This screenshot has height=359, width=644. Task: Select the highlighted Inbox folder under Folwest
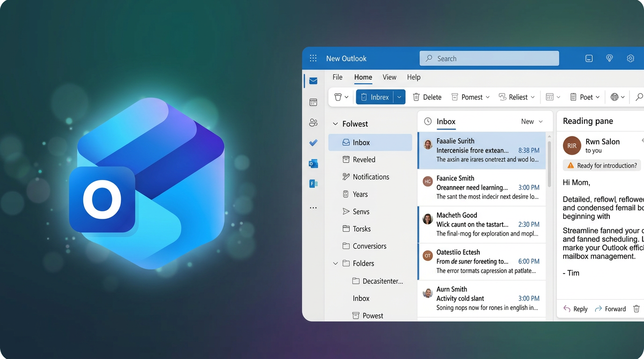pyautogui.click(x=370, y=143)
